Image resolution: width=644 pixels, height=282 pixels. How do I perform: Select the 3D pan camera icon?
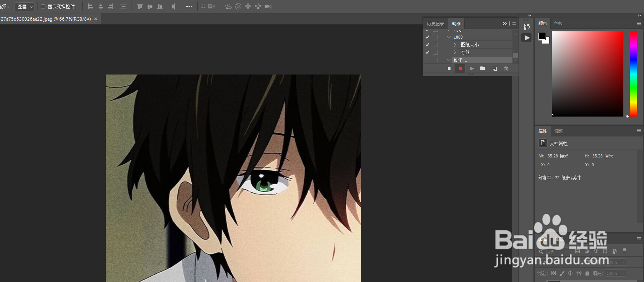coord(248,6)
